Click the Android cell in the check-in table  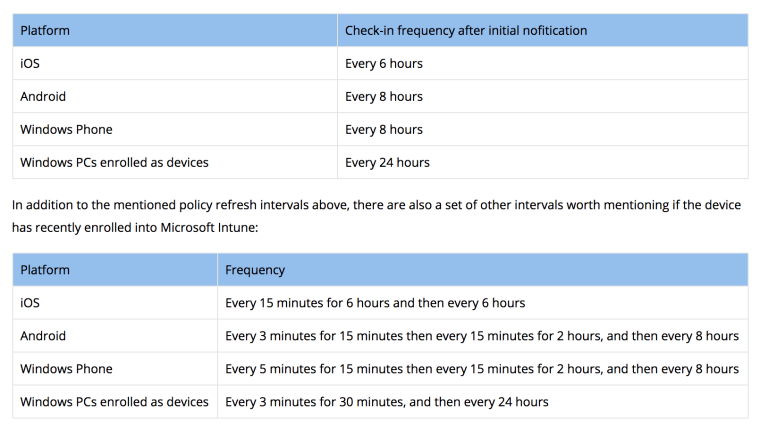pyautogui.click(x=43, y=96)
